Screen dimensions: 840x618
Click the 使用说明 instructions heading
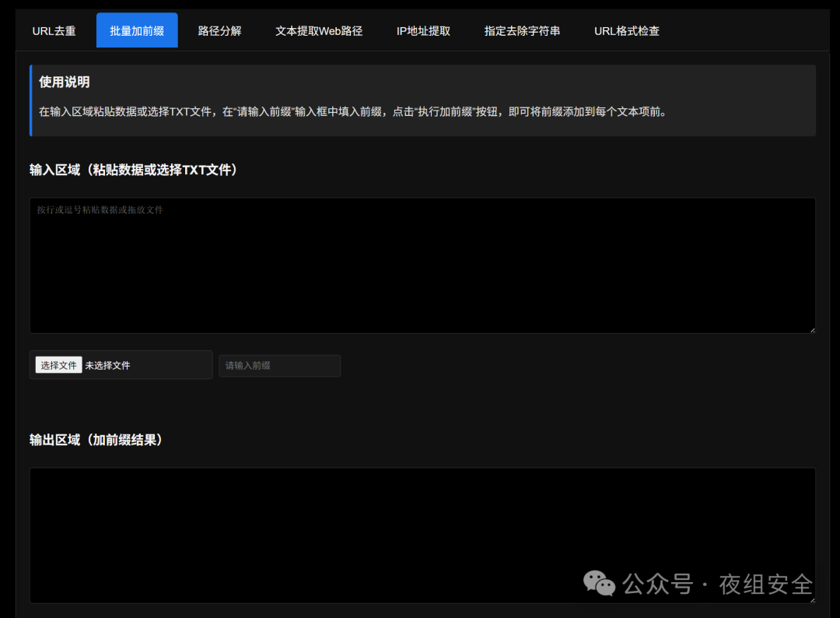click(56, 82)
